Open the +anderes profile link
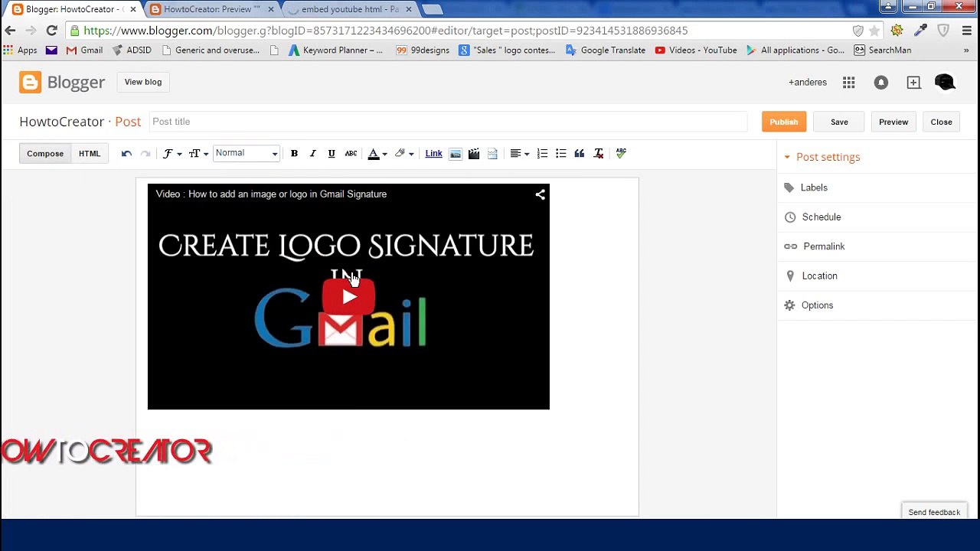 [x=808, y=83]
